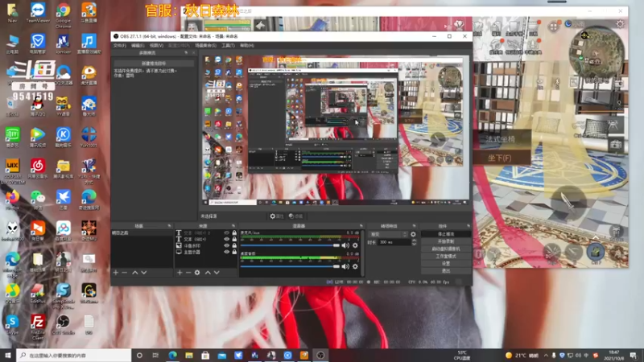Open the iQIYI desktop shortcut
Screen dimensions: 644x362
click(12, 138)
